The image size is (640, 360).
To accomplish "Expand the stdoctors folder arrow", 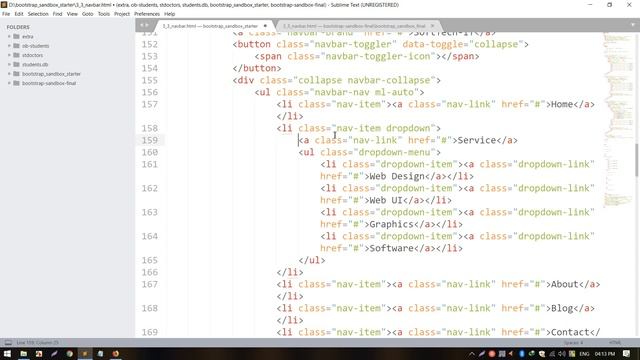I will pyautogui.click(x=9, y=55).
